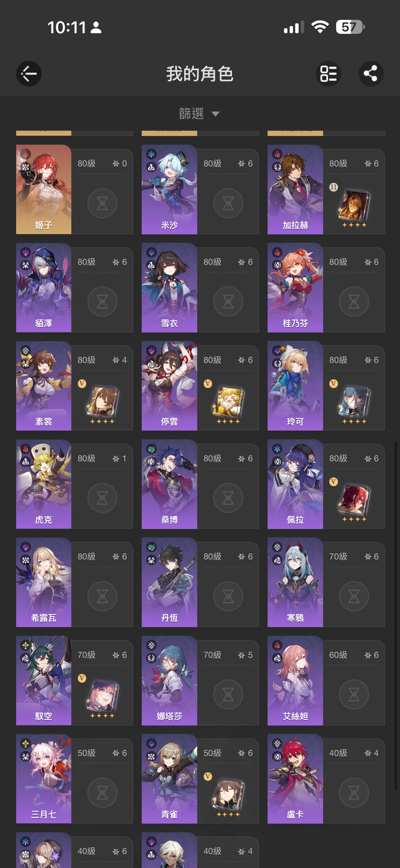Select the 丹恆 character portrait
Screen dimensions: 400x868
click(x=169, y=582)
